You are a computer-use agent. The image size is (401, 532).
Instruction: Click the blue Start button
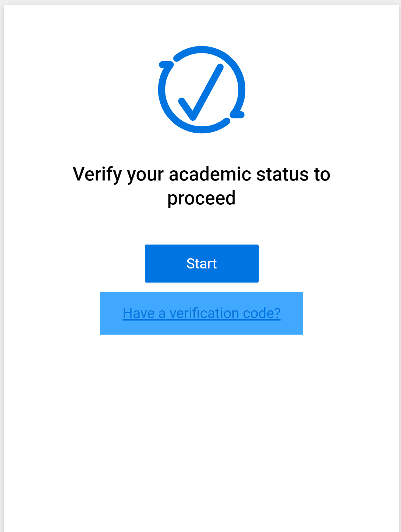point(201,264)
